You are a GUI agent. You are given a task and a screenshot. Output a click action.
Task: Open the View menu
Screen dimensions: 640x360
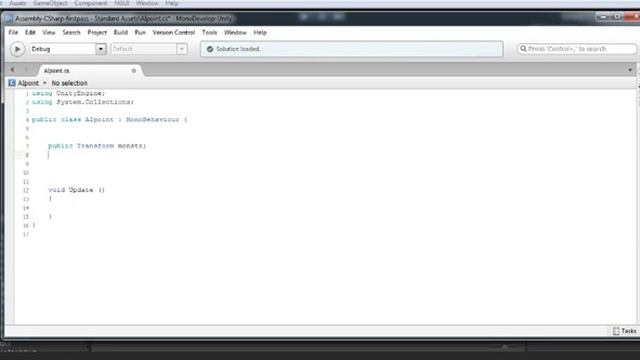click(x=49, y=32)
